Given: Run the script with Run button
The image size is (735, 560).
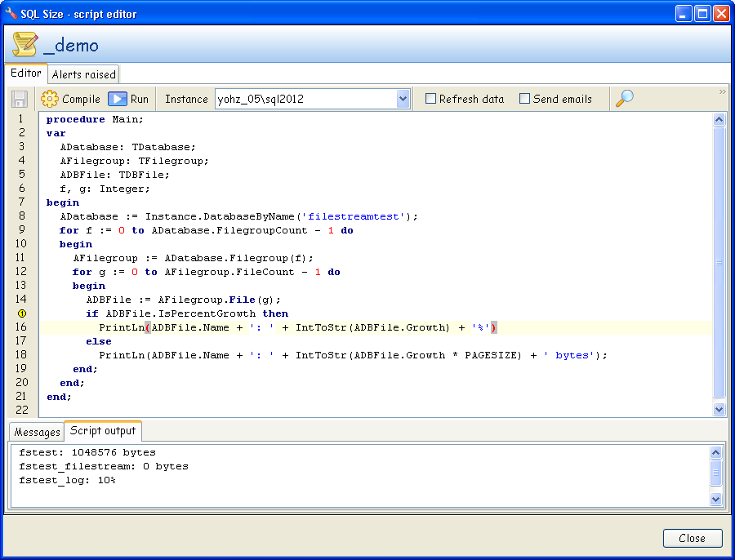Looking at the screenshot, I should (128, 99).
